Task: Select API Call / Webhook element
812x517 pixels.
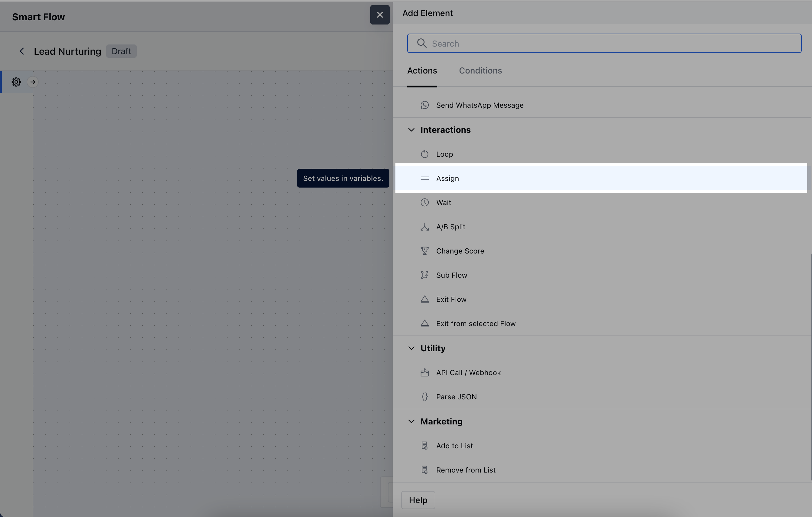Action: (x=468, y=372)
